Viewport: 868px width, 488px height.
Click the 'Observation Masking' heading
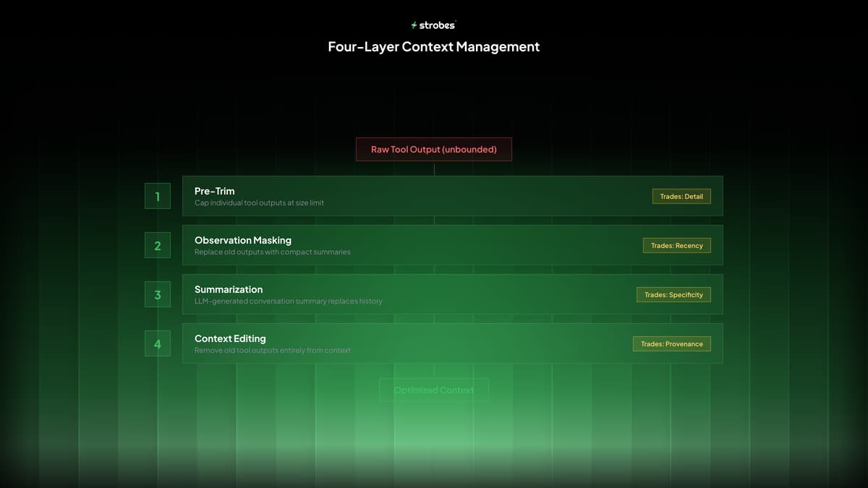(243, 240)
